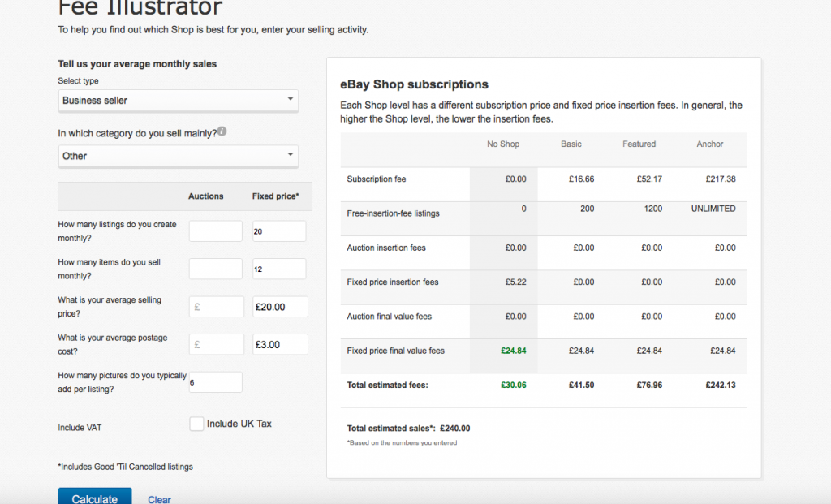Screen dimensions: 831x504
Task: Click the Auction insertion fees row label
Action: click(386, 248)
